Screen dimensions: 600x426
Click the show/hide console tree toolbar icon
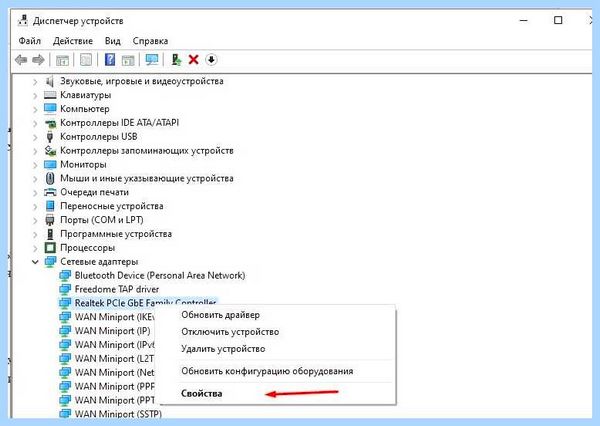pos(62,60)
